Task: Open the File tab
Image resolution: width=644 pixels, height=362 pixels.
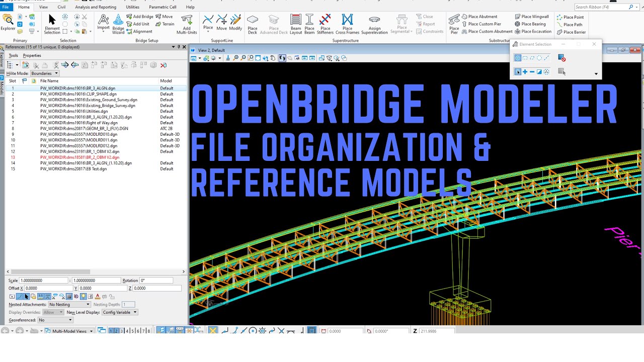Action: [6, 7]
